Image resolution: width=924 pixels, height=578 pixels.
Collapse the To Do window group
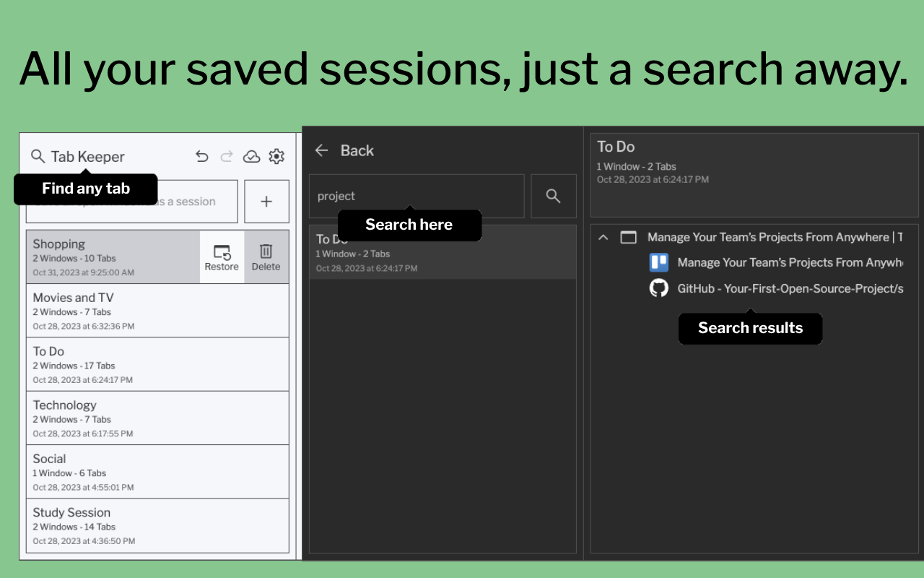coord(603,237)
